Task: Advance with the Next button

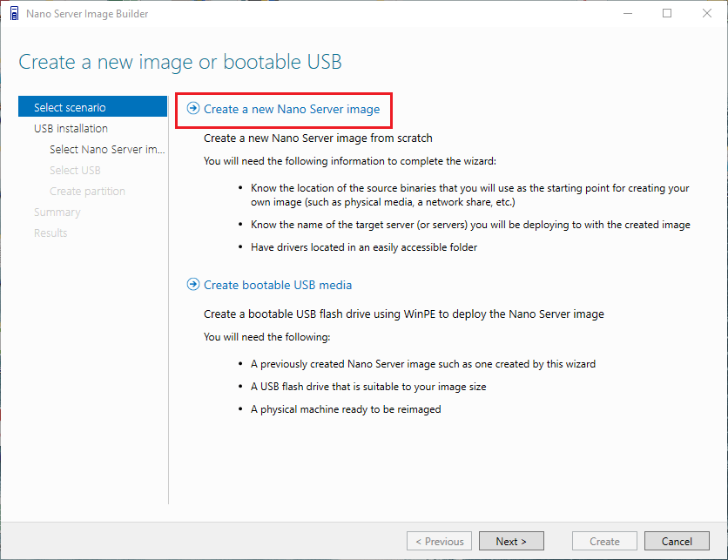Action: pyautogui.click(x=511, y=541)
